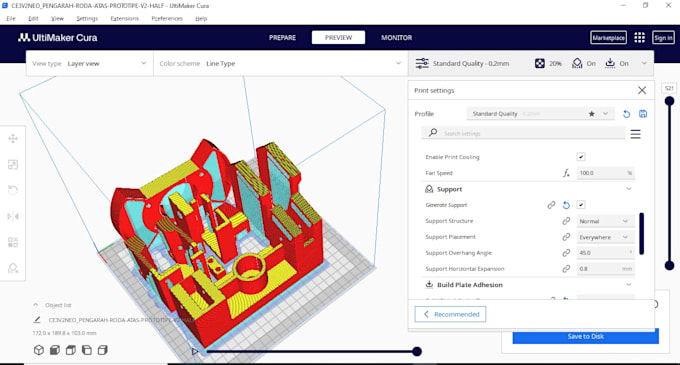Select the Per Model Settings tool

[x=13, y=242]
